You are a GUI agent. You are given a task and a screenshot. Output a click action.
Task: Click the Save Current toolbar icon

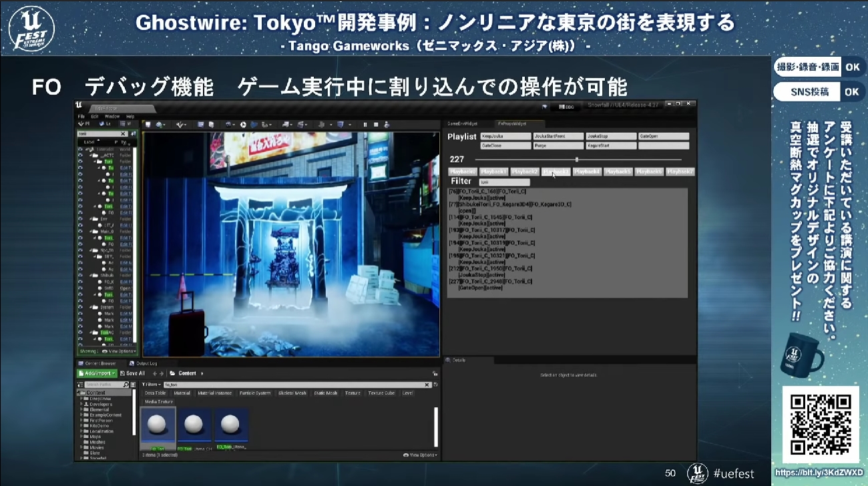tap(146, 124)
